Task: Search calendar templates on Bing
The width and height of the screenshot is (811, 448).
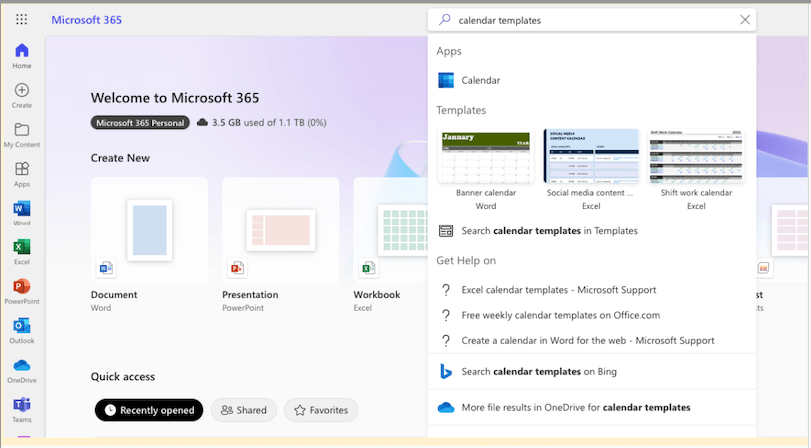Action: point(538,371)
